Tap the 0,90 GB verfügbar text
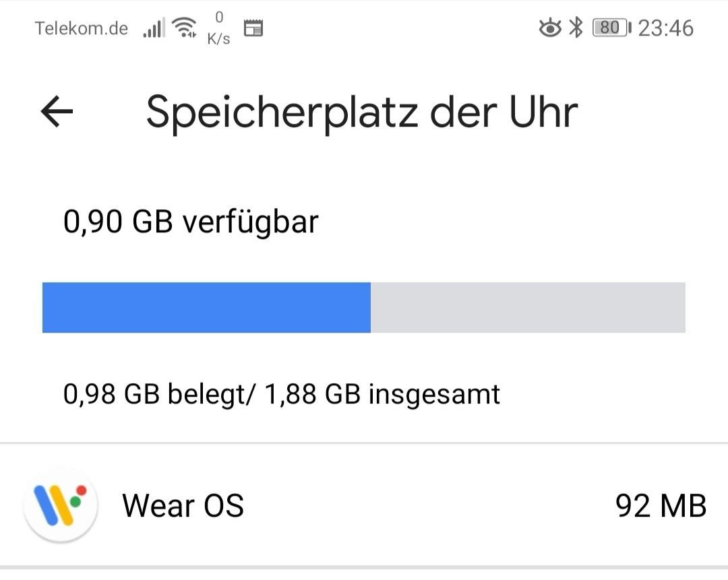This screenshot has height=580, width=728. click(191, 222)
